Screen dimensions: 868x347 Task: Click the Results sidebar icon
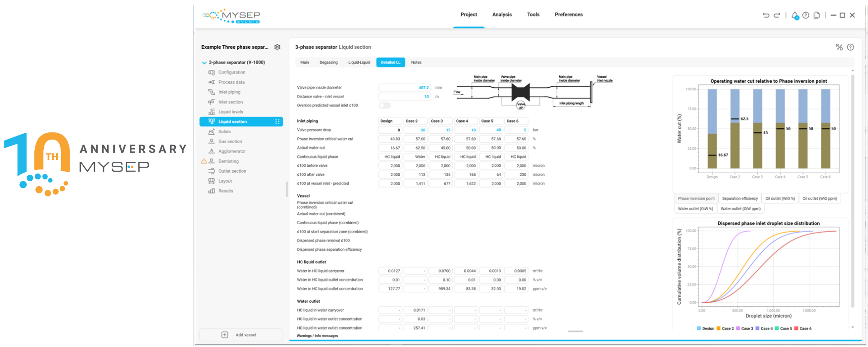coord(211,191)
